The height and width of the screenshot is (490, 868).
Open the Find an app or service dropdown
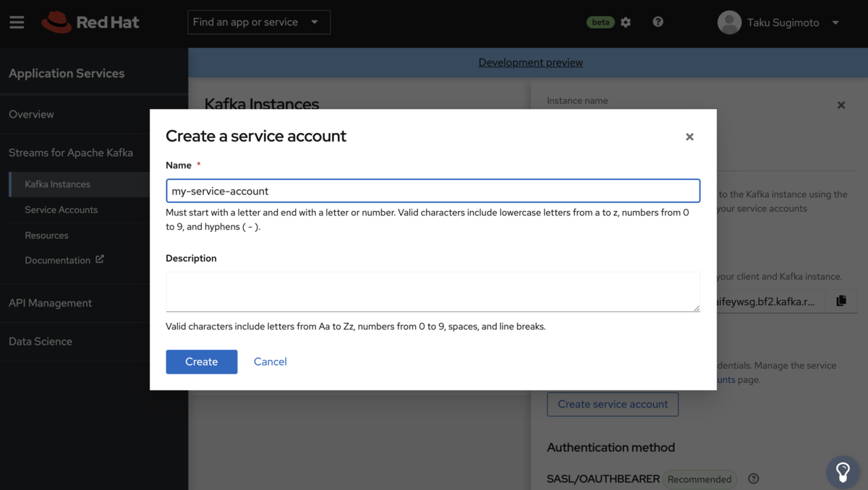point(259,22)
